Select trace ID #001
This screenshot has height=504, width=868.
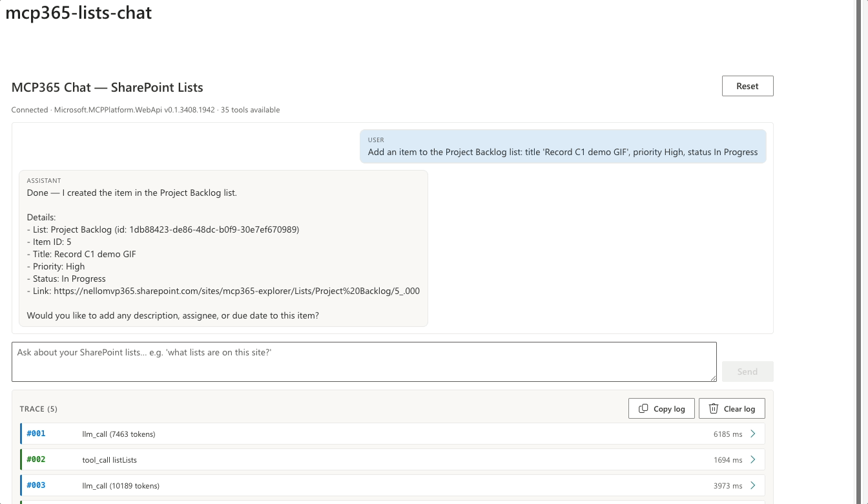(x=36, y=434)
